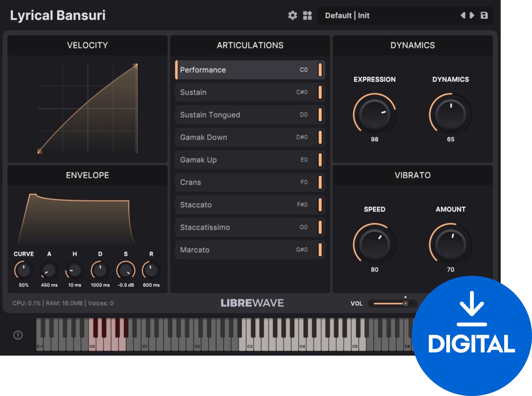Image resolution: width=532 pixels, height=396 pixels.
Task: Select the Crans articulation
Action: click(250, 182)
